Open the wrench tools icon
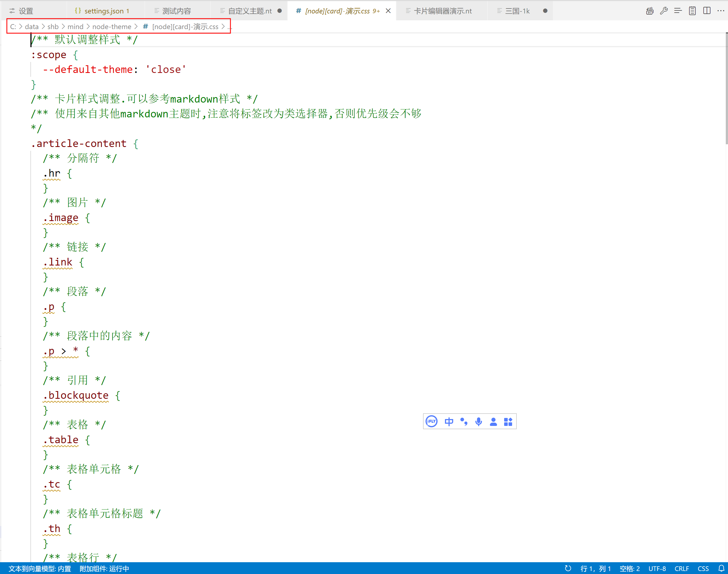The height and width of the screenshot is (574, 728). point(664,11)
